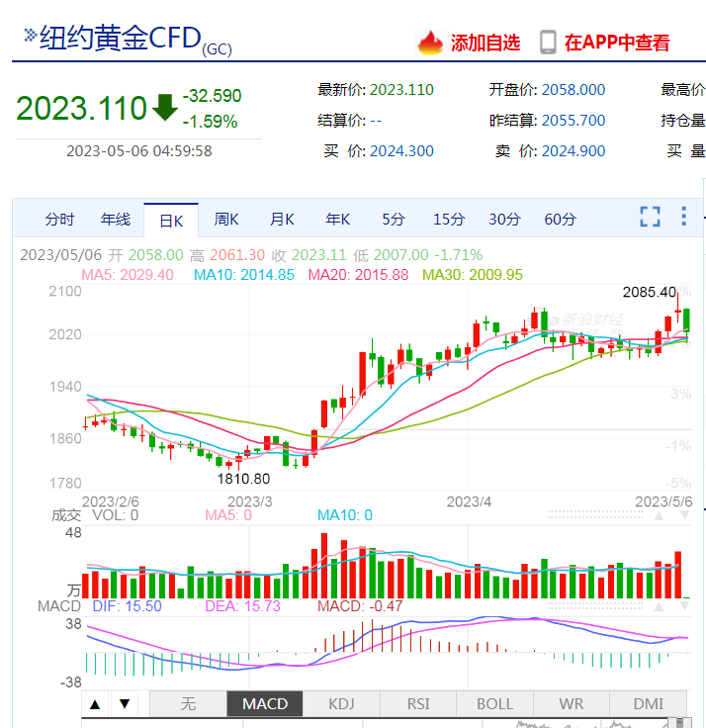Click the 昨结算 2055.700 value

(x=574, y=121)
